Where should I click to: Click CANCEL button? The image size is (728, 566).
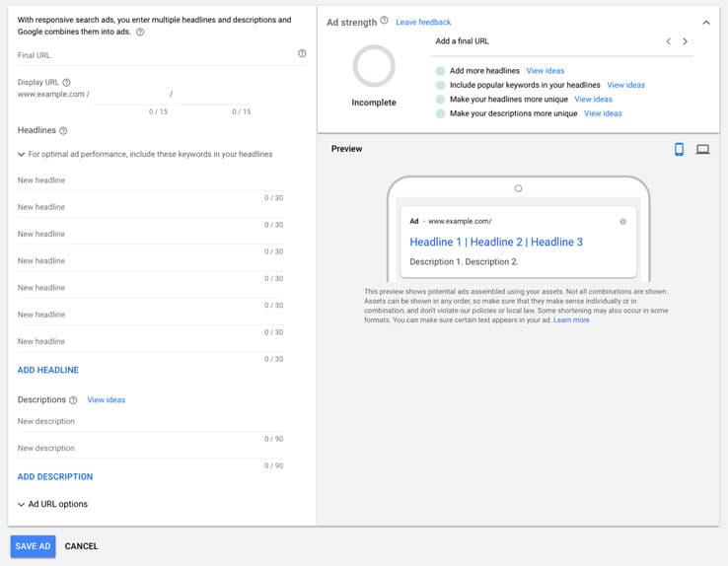click(x=81, y=546)
